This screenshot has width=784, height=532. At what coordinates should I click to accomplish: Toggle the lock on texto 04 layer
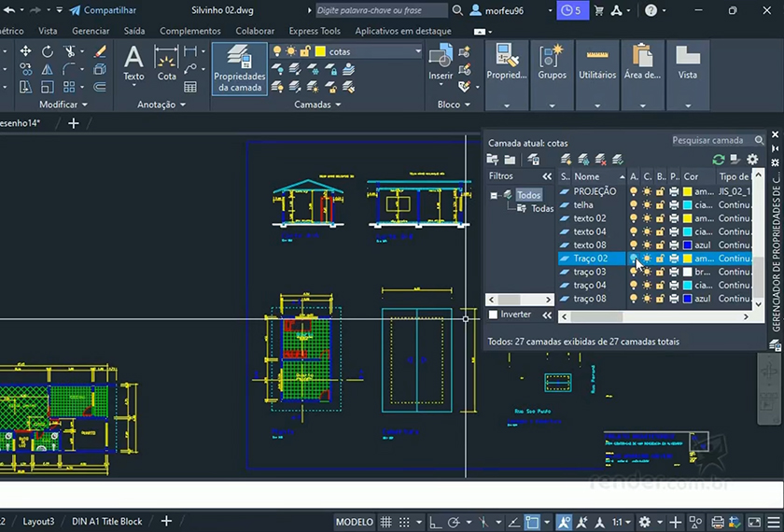661,231
